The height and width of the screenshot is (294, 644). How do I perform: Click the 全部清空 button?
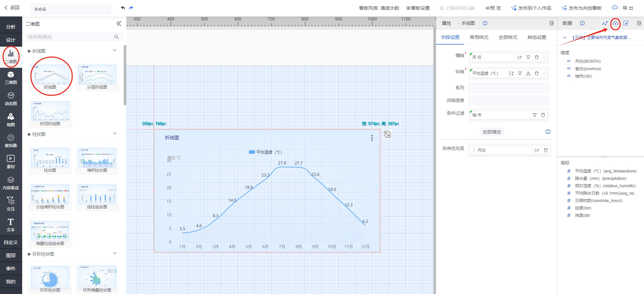pyautogui.click(x=491, y=132)
